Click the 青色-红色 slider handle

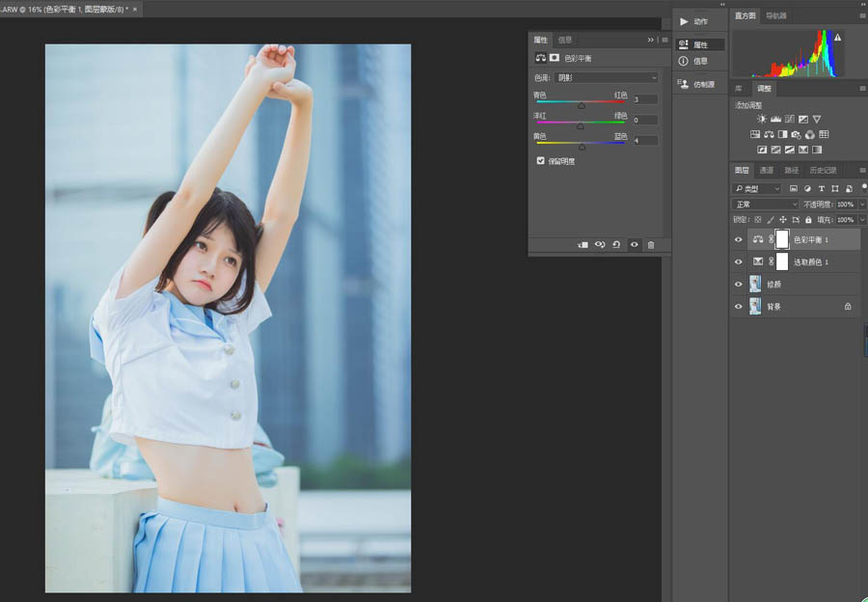[x=581, y=106]
